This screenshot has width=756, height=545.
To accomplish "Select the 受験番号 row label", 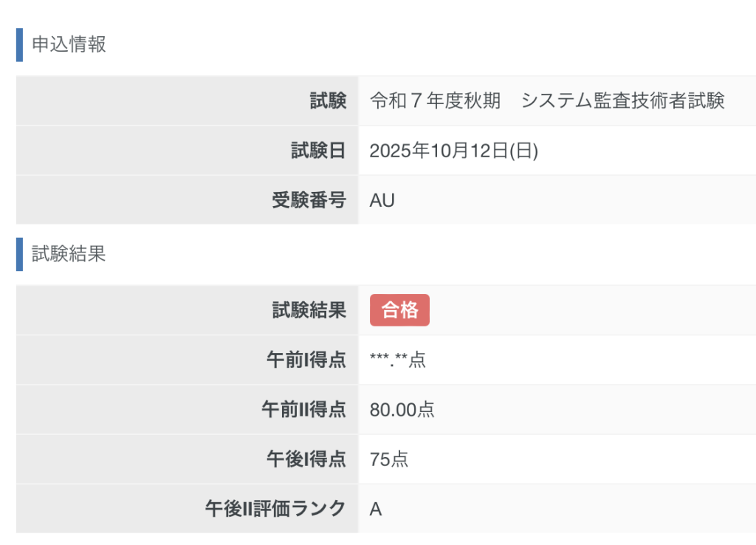I will tap(309, 200).
